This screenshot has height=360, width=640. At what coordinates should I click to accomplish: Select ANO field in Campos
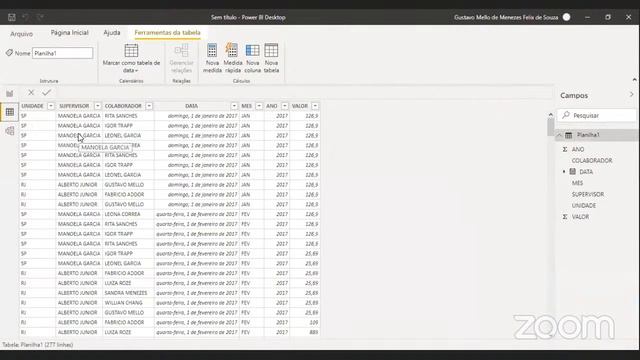click(578, 149)
